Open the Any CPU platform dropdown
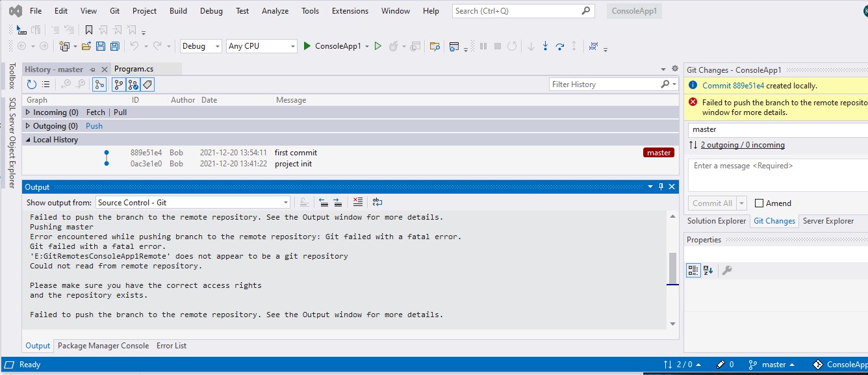868x375 pixels. point(262,46)
